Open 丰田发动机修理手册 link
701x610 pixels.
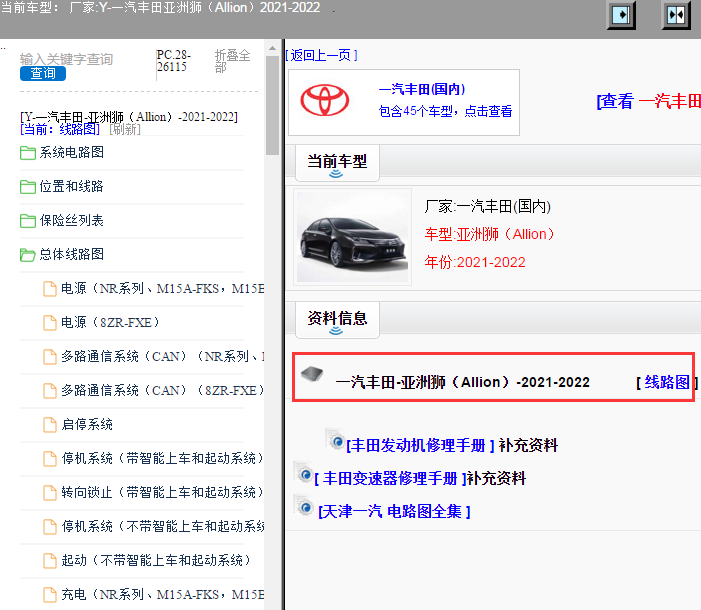tap(420, 445)
